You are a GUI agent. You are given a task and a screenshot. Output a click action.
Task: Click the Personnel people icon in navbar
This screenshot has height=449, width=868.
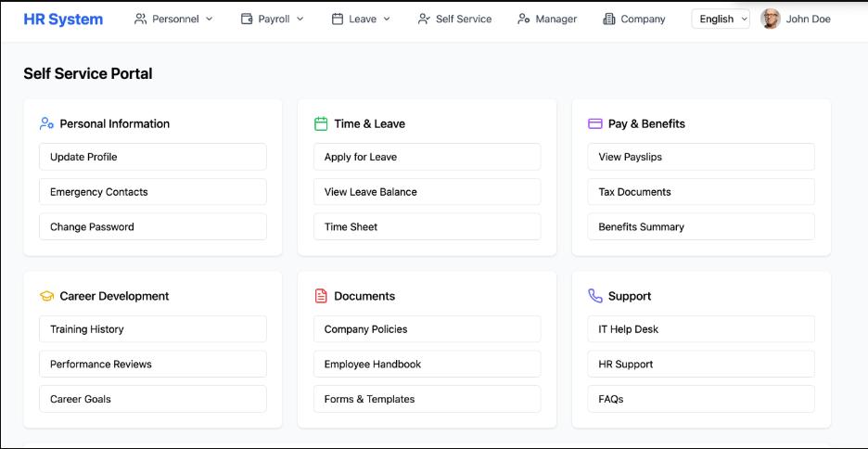point(141,19)
